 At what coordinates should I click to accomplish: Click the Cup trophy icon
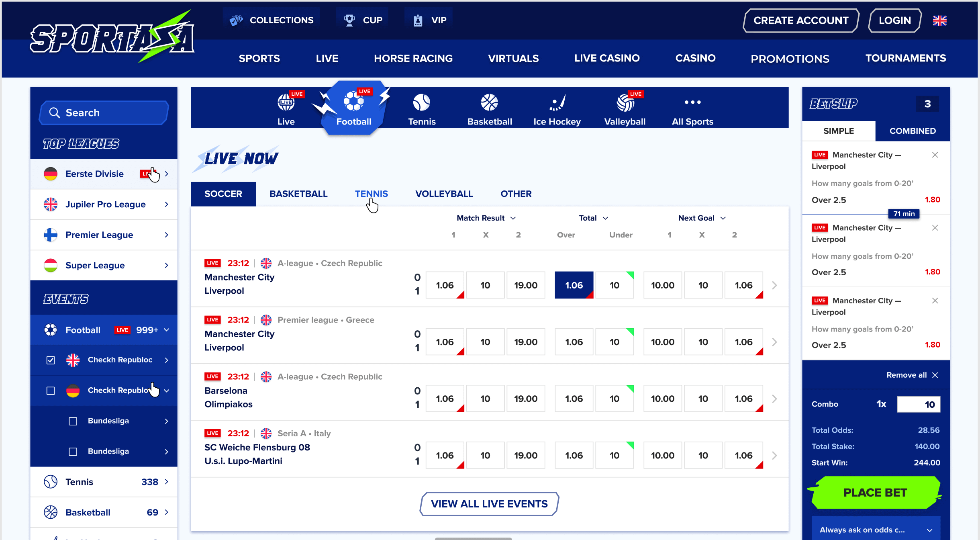349,20
